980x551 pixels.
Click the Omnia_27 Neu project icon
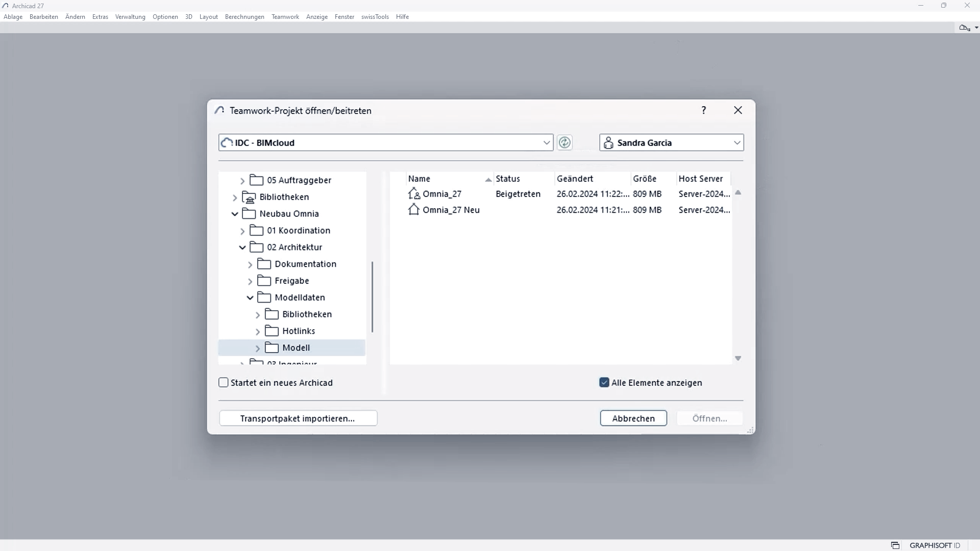pyautogui.click(x=414, y=210)
